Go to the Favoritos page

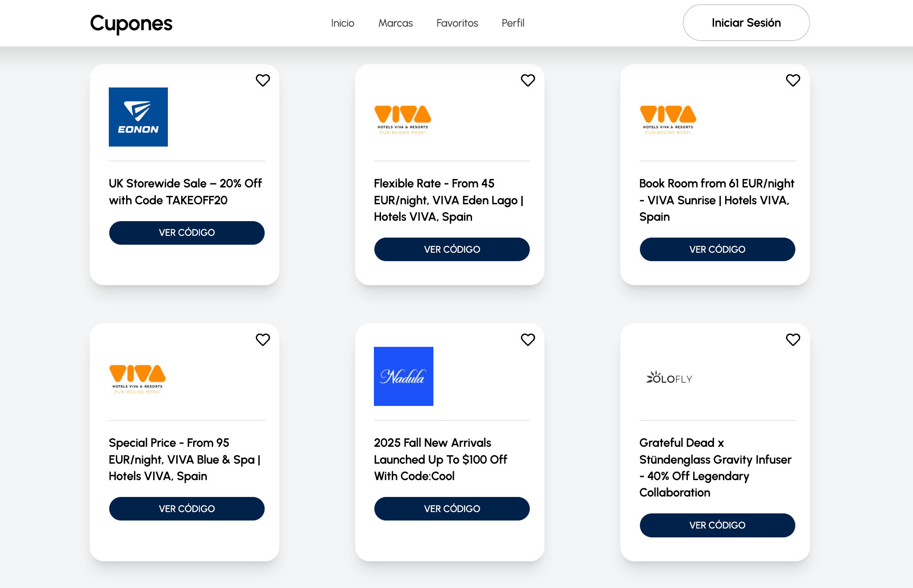(457, 23)
